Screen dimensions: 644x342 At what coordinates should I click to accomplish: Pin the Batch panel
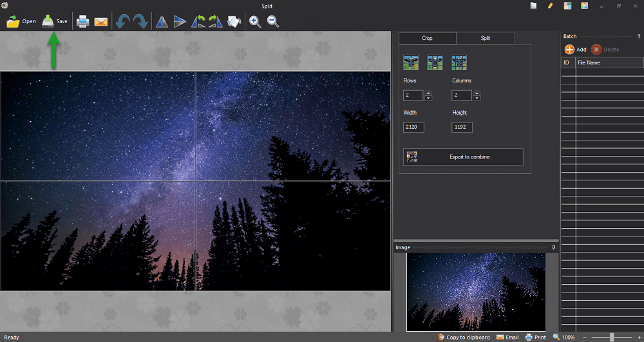639,37
